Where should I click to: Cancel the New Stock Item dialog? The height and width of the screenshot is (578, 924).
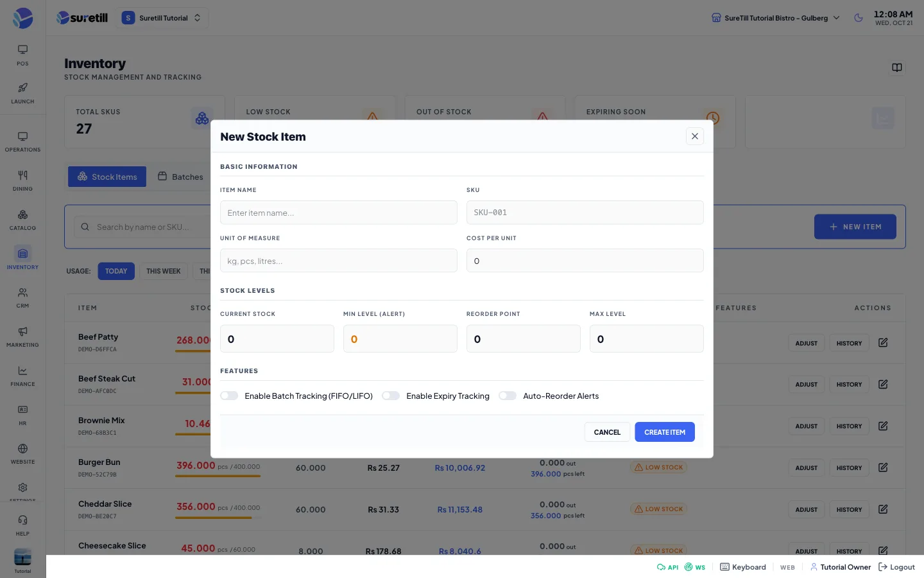pyautogui.click(x=607, y=432)
